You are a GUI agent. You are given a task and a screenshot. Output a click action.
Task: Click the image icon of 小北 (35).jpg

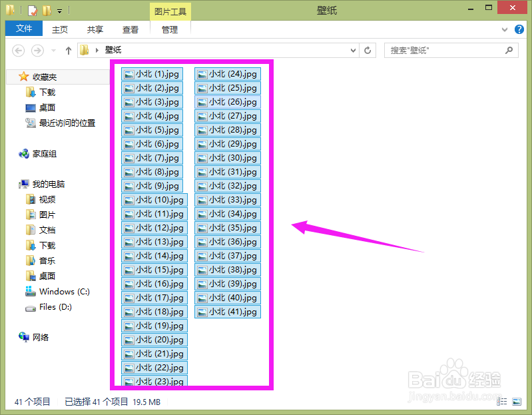(202, 228)
